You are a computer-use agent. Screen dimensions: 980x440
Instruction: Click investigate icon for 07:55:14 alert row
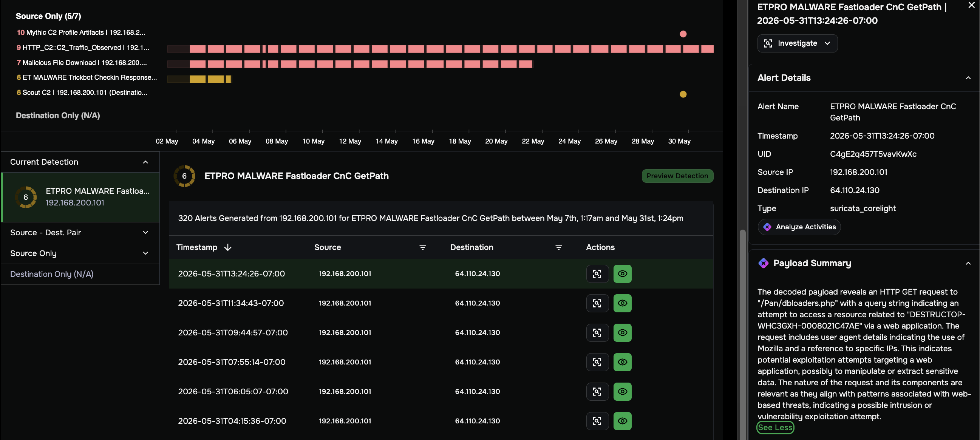coord(597,362)
